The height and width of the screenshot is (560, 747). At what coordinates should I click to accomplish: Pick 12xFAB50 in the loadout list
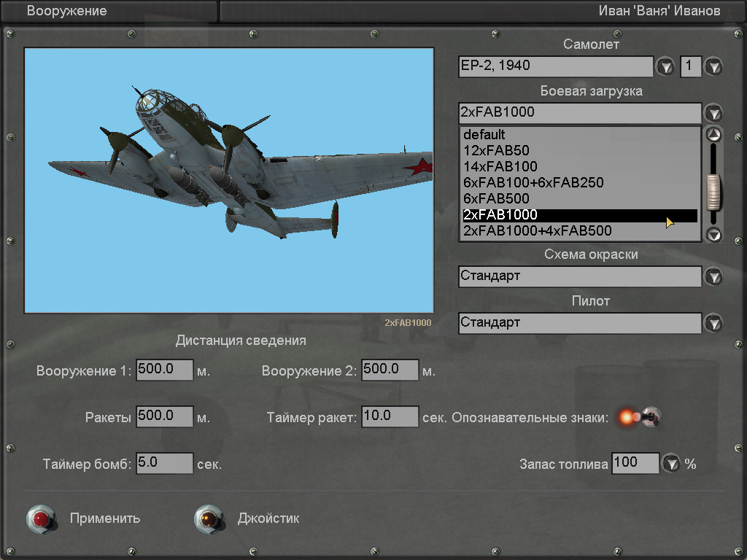[x=496, y=151]
